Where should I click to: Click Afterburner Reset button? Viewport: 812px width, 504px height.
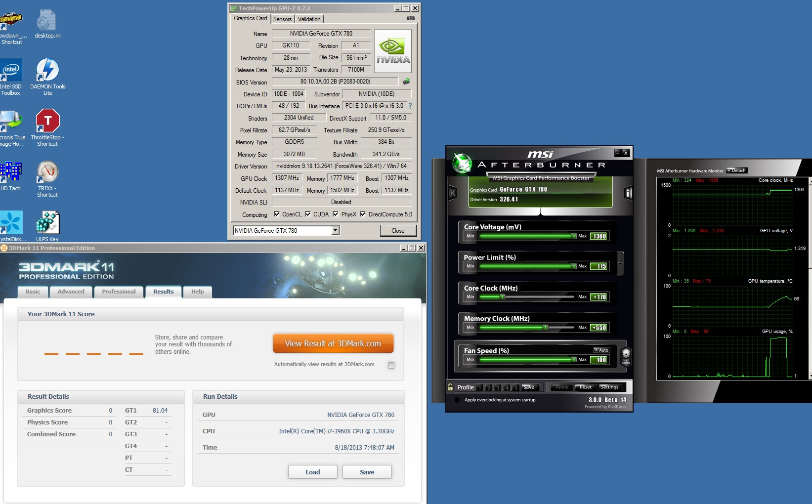pyautogui.click(x=586, y=387)
